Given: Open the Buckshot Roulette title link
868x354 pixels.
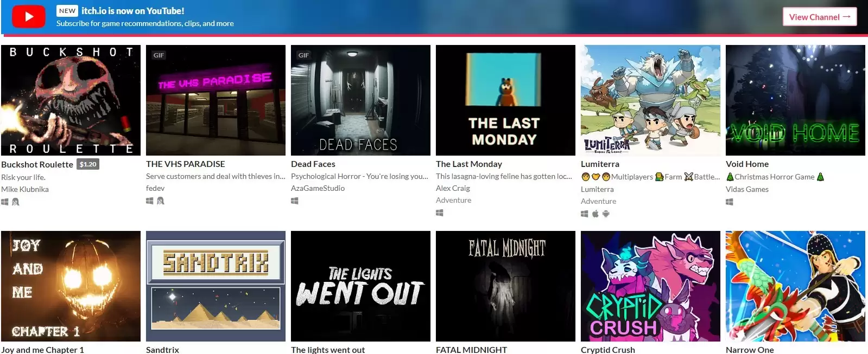Looking at the screenshot, I should [37, 164].
